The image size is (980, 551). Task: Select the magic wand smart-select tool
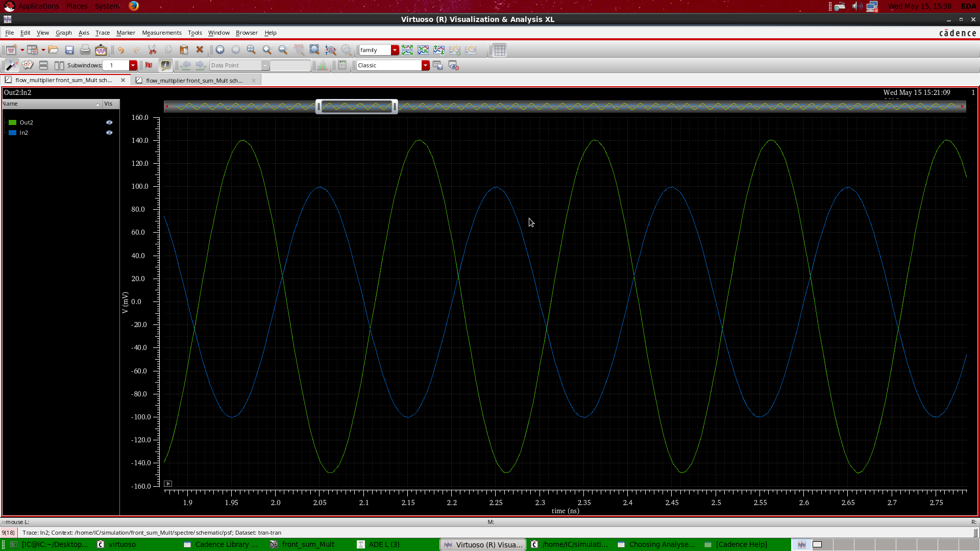point(11,65)
